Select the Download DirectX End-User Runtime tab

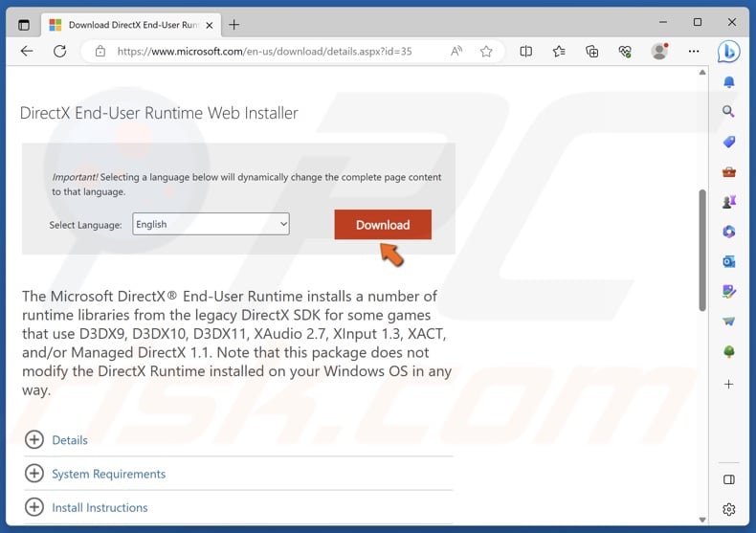pyautogui.click(x=131, y=25)
